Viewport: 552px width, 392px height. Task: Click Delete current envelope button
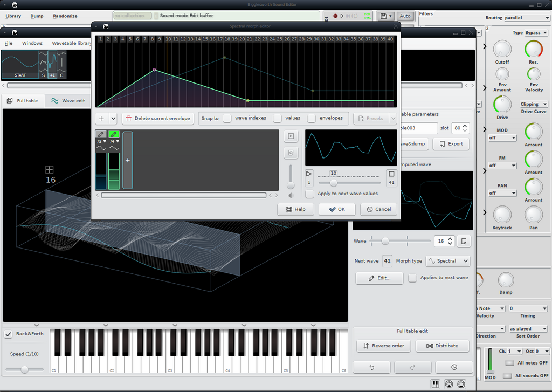158,118
